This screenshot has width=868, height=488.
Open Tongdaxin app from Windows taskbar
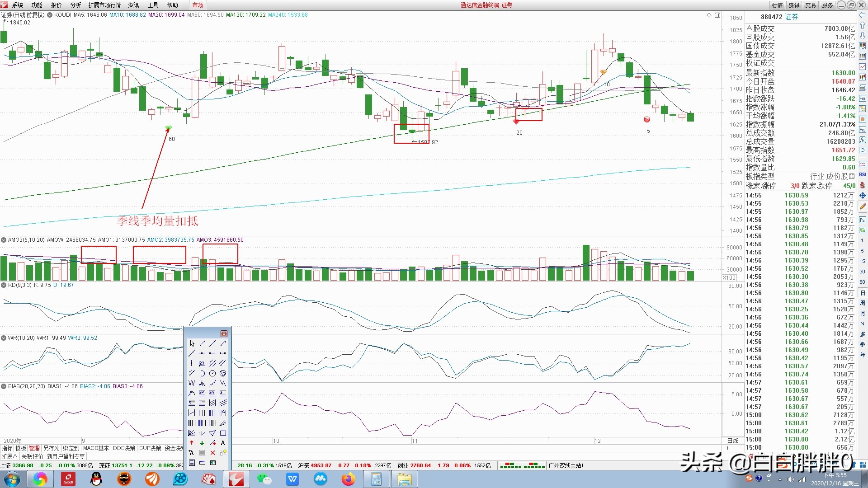236,479
